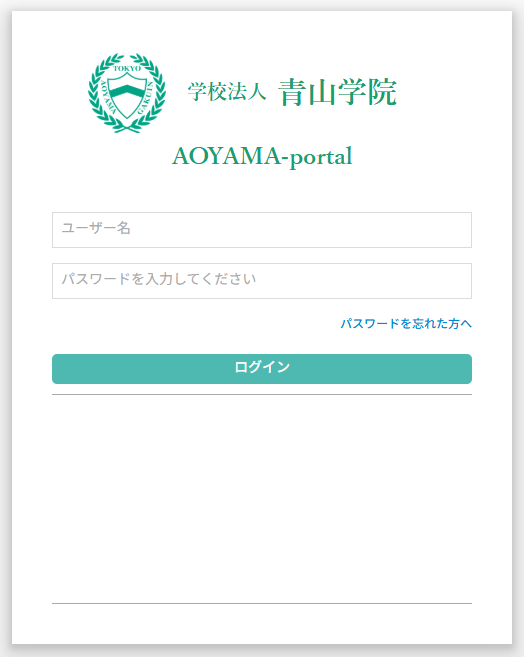Click the AOYAMA-portal title

[x=262, y=157]
